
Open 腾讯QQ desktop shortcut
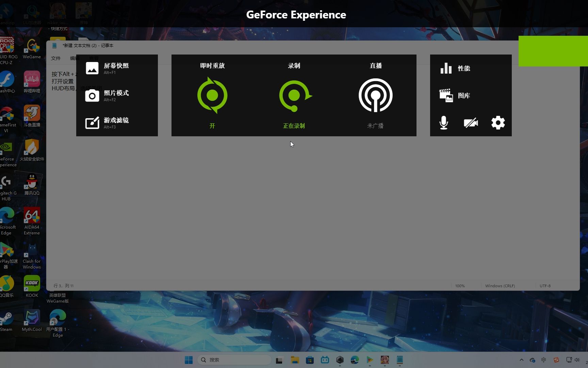[x=32, y=184]
